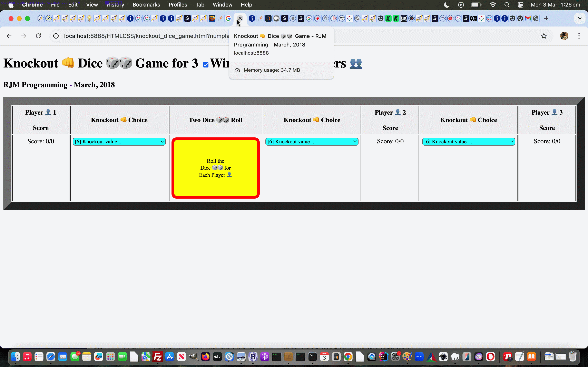Image resolution: width=588 pixels, height=367 pixels.
Task: Open the Chrome profile avatar
Action: (x=564, y=36)
